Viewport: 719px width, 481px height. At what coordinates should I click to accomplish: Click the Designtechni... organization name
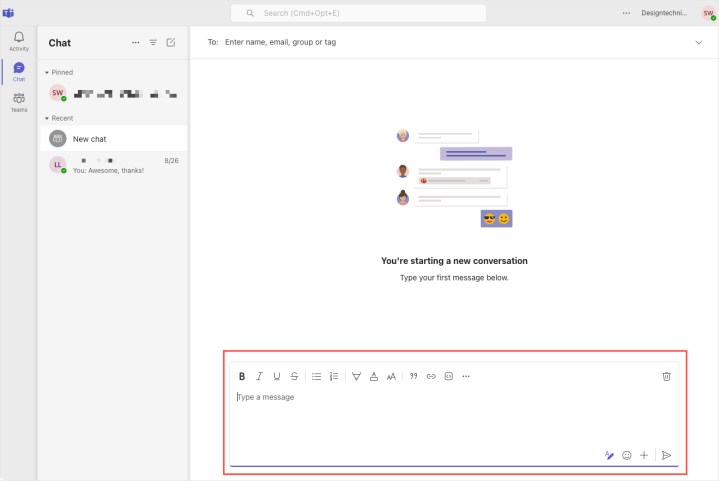(664, 13)
